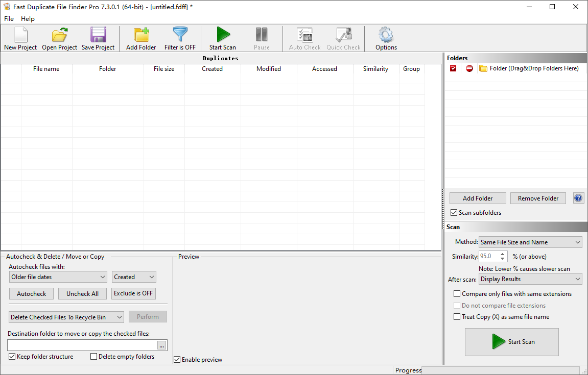The image size is (588, 375).
Task: Decrease Similarity value with down arrow
Action: (x=503, y=259)
